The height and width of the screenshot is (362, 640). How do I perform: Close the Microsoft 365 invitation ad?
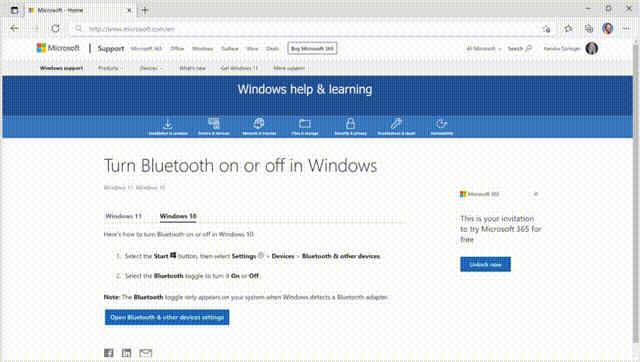click(x=536, y=194)
